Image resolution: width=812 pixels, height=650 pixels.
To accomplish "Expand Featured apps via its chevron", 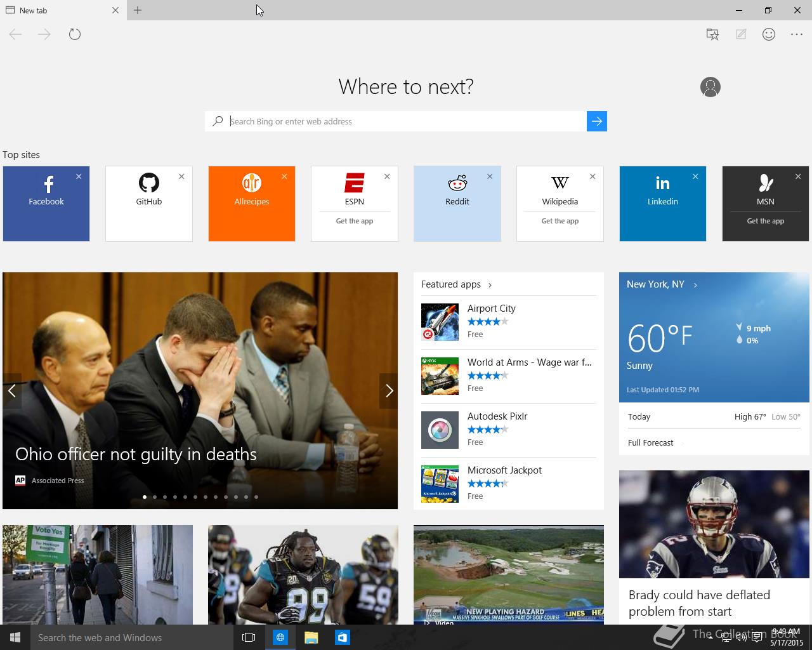I will [x=490, y=285].
